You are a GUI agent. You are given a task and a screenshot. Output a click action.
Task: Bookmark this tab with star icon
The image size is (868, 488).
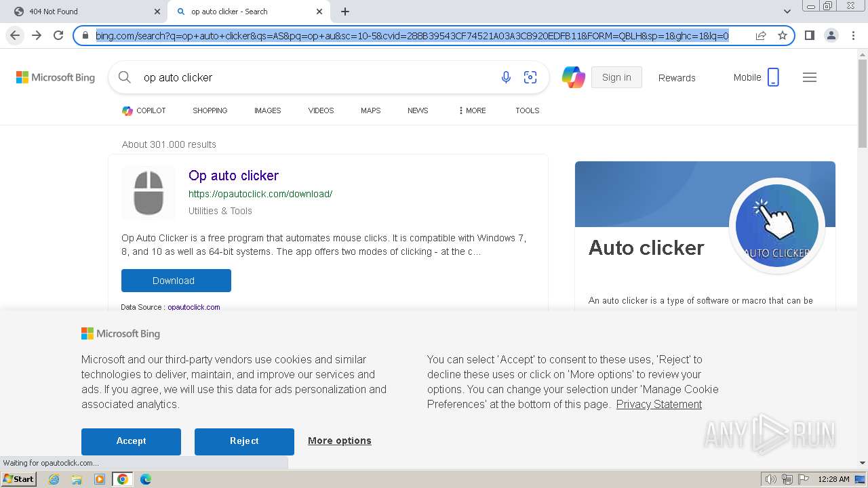[x=783, y=35]
